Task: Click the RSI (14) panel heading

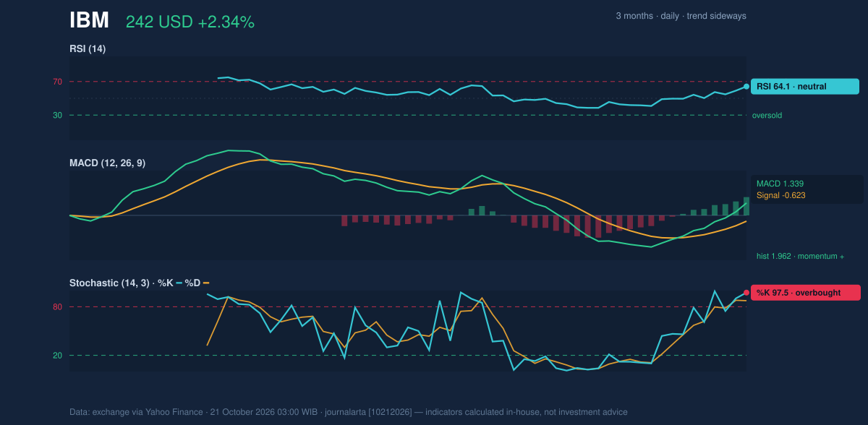Action: click(88, 49)
